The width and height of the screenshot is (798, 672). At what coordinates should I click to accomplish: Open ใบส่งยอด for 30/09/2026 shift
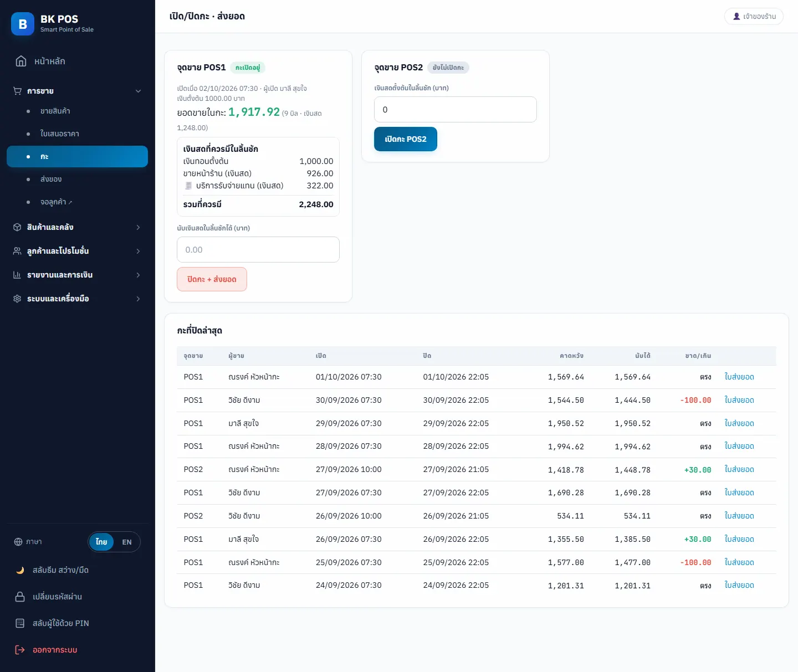pyautogui.click(x=739, y=400)
